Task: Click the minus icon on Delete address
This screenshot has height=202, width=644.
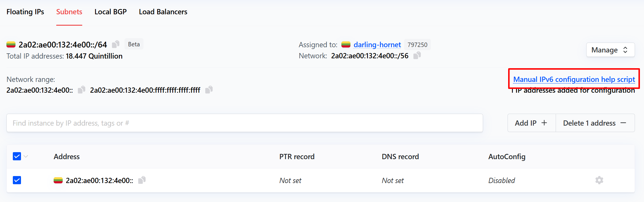Action: [623, 123]
